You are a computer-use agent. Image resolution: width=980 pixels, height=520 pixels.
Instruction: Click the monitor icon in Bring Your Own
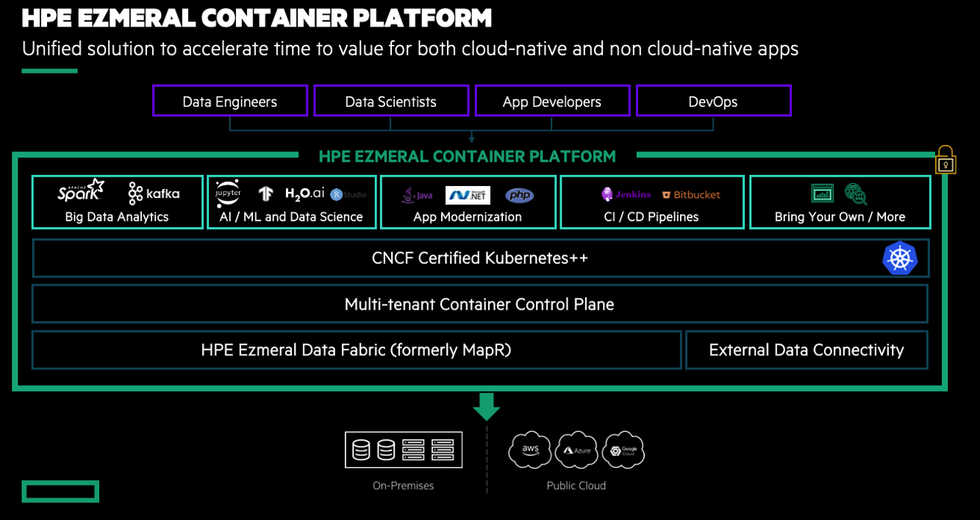822,193
